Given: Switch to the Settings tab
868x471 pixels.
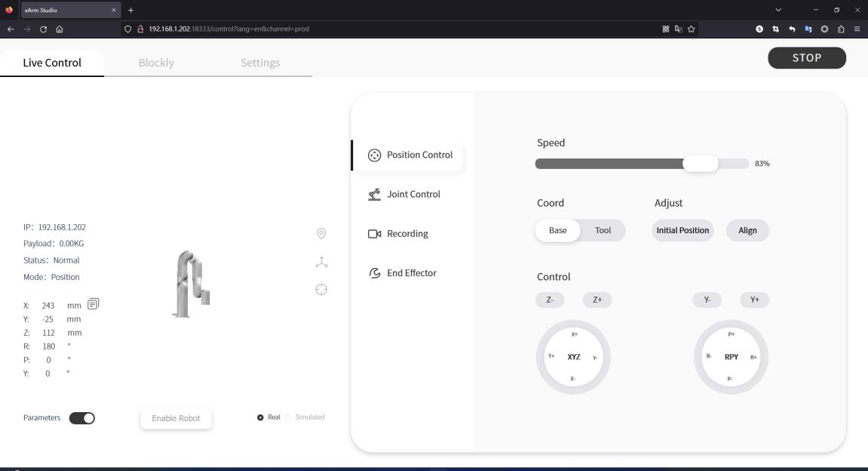Looking at the screenshot, I should [x=260, y=63].
